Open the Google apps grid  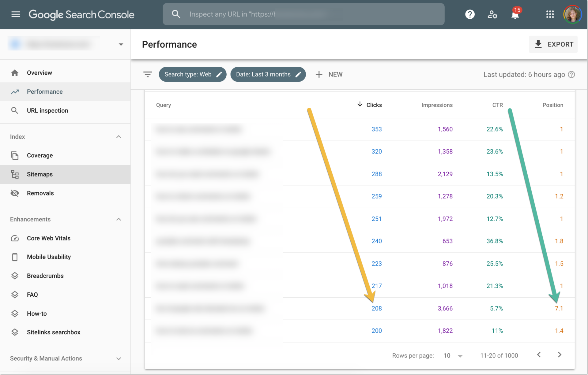(550, 14)
